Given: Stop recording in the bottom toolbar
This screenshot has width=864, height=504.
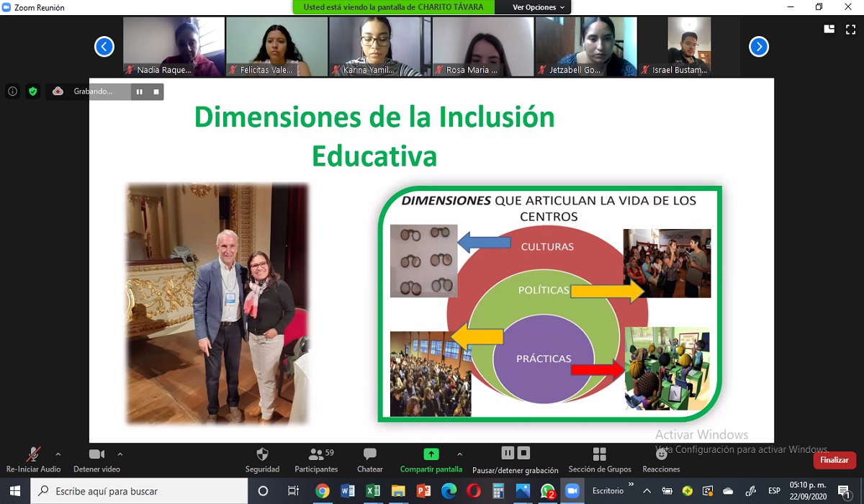Looking at the screenshot, I should [524, 453].
